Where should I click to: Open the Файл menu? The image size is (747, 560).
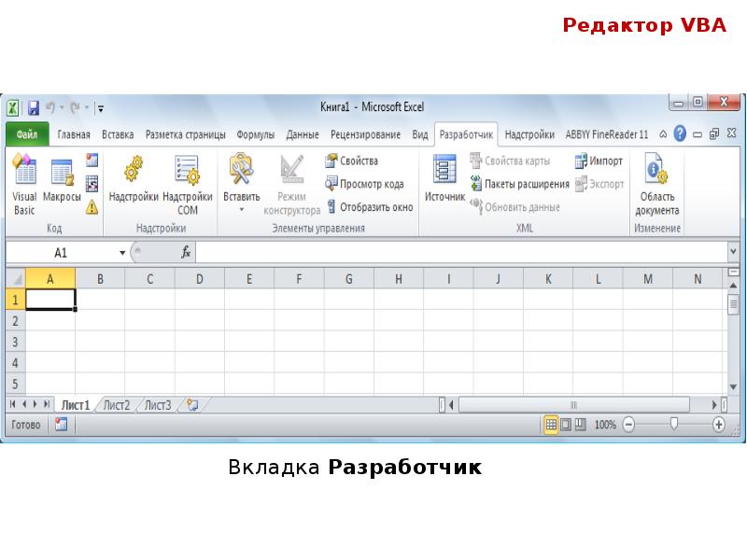27,133
